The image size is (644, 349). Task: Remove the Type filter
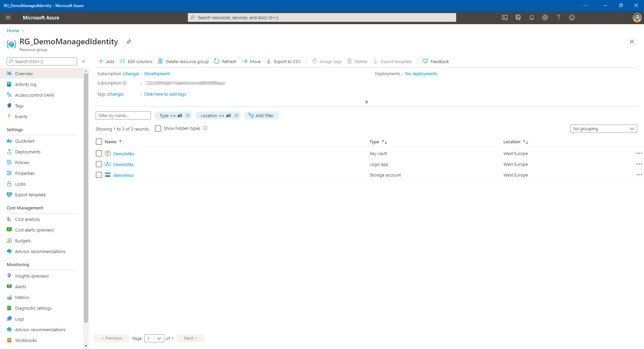pos(188,115)
